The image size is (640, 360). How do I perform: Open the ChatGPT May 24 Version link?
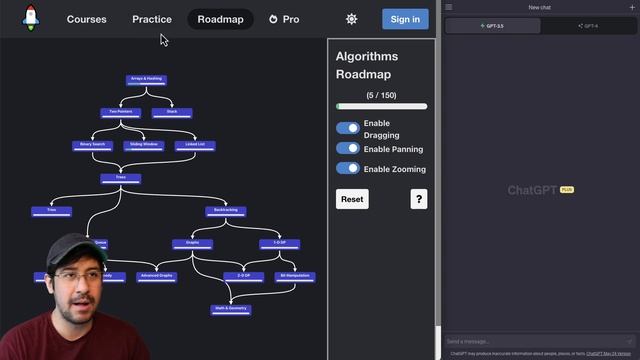click(608, 354)
